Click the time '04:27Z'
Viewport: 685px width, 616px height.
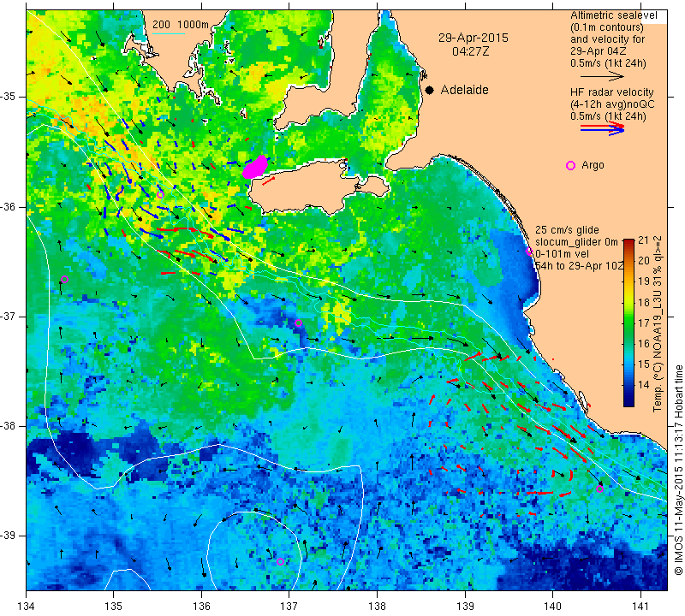coord(470,51)
